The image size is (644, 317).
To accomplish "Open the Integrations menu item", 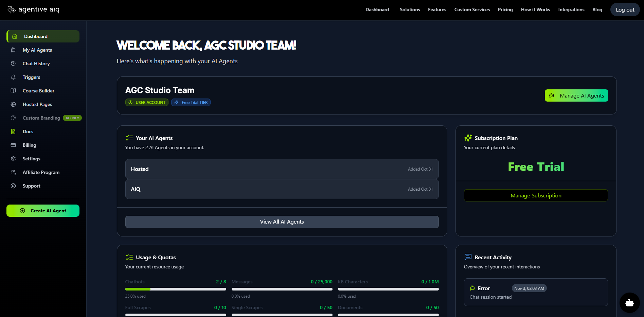I will click(x=571, y=10).
